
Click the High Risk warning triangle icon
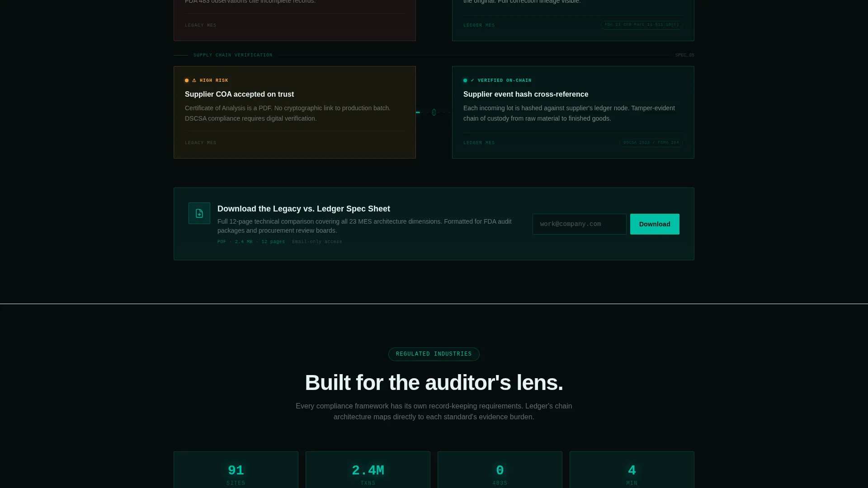tap(194, 80)
